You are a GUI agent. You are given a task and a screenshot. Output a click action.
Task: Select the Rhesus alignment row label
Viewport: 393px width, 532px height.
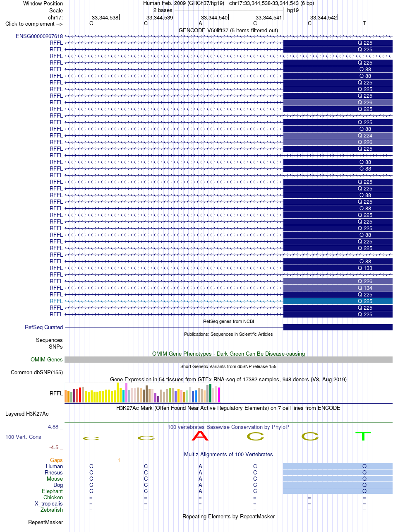54,472
